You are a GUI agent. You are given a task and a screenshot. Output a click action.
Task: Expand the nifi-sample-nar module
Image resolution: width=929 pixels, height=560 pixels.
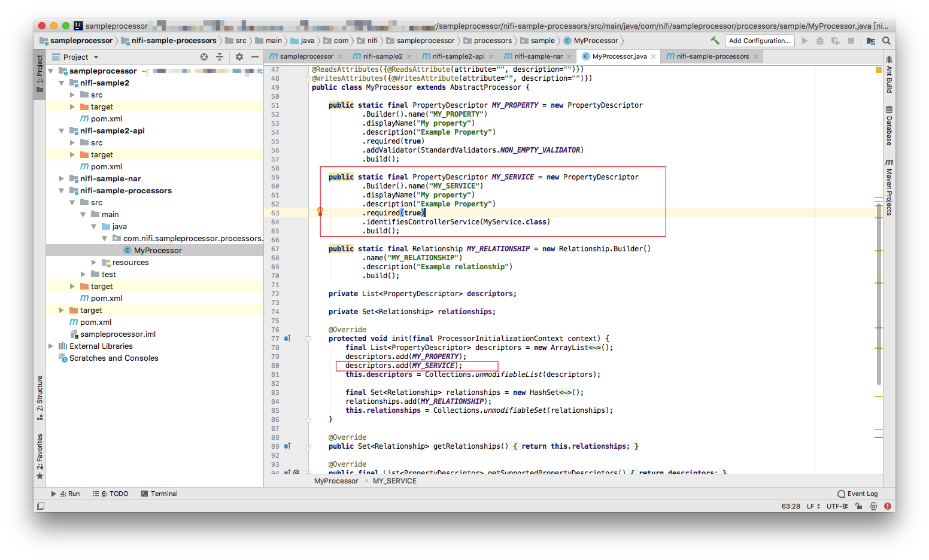point(62,179)
